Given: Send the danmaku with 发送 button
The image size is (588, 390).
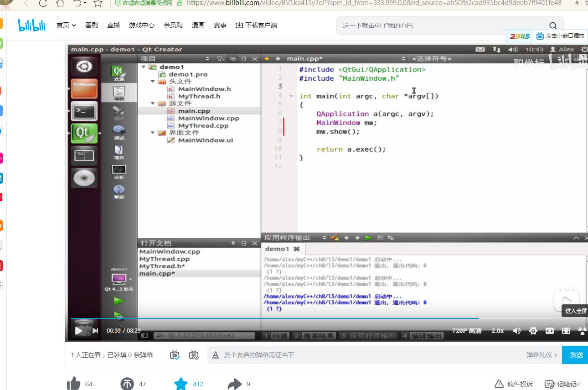Looking at the screenshot, I should coord(575,355).
